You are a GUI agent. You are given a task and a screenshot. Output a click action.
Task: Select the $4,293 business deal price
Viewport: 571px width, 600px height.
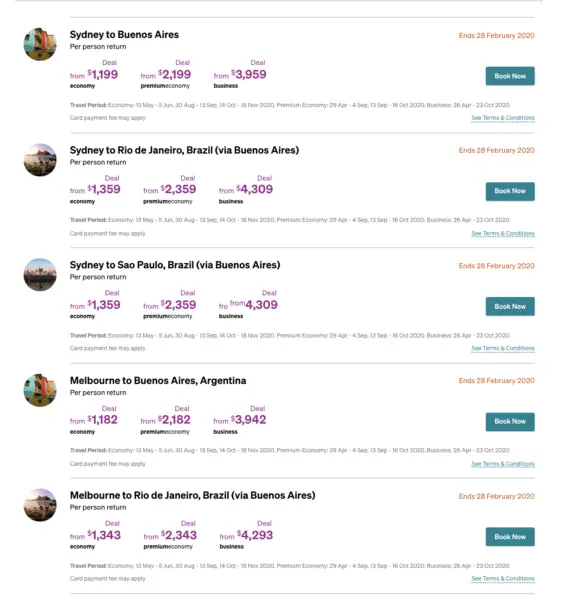255,535
